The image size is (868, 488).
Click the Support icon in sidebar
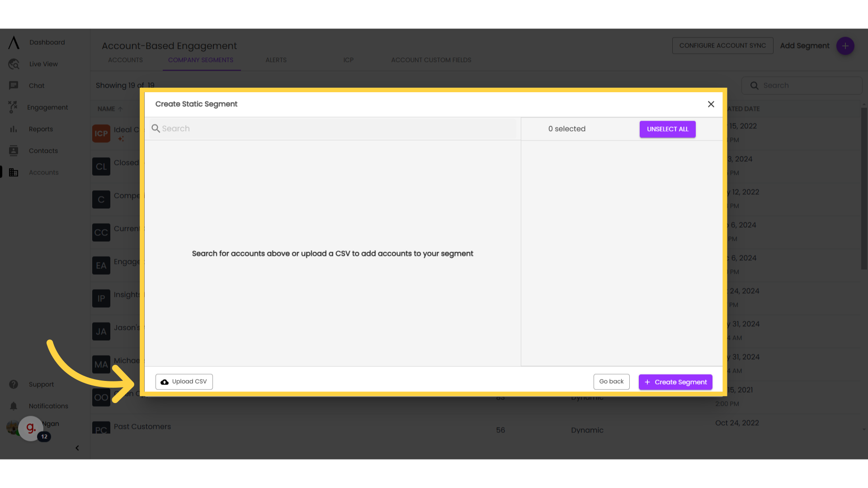13,384
